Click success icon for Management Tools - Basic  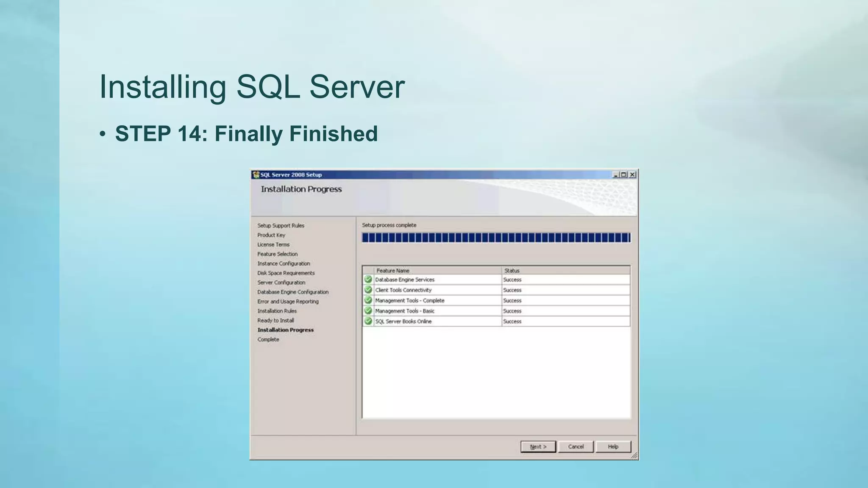click(x=368, y=311)
